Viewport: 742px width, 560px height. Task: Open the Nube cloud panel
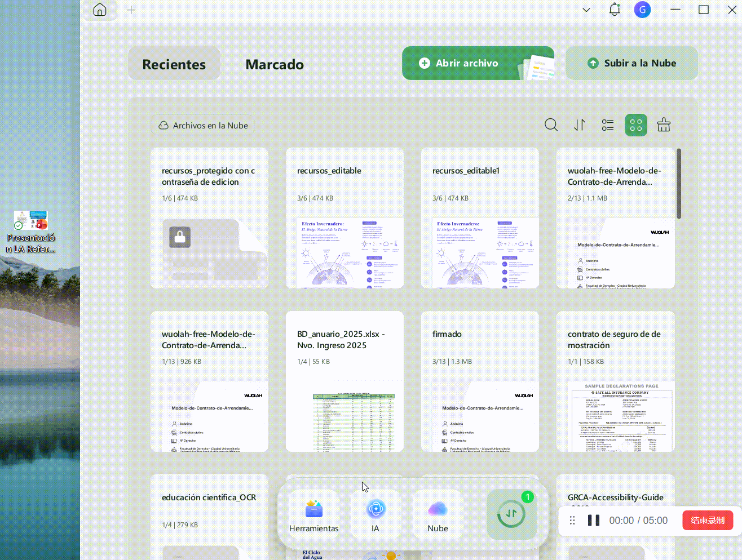click(438, 514)
